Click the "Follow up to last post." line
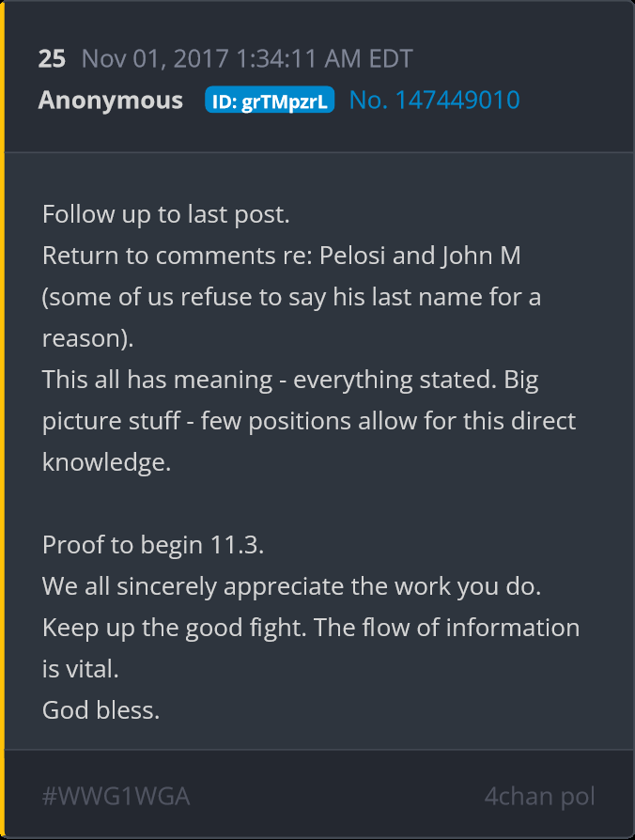 click(166, 214)
